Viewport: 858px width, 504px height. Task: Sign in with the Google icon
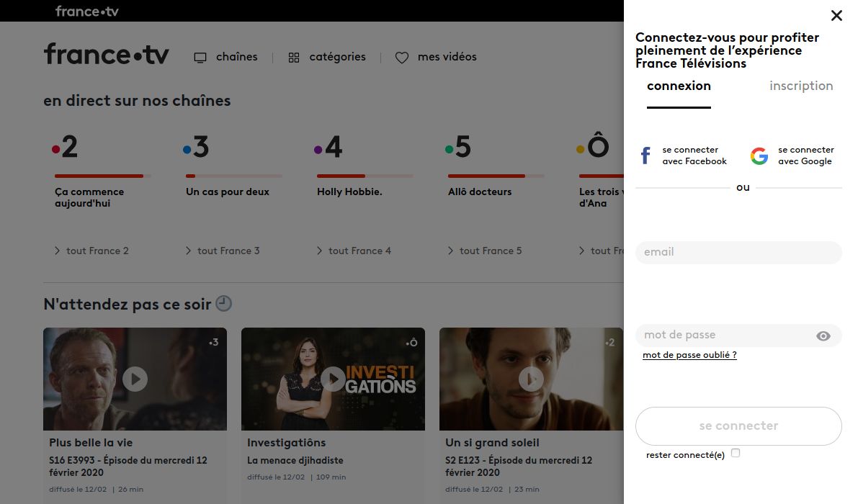pyautogui.click(x=759, y=156)
